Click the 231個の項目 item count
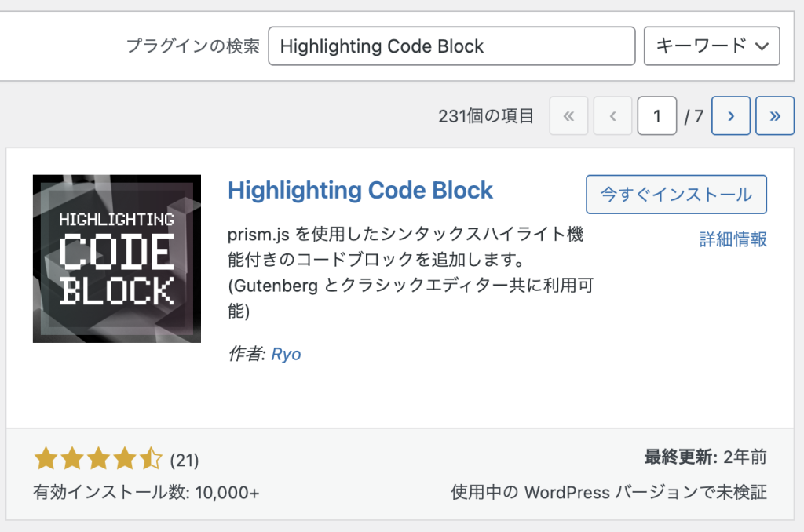The image size is (804, 532). coord(486,116)
